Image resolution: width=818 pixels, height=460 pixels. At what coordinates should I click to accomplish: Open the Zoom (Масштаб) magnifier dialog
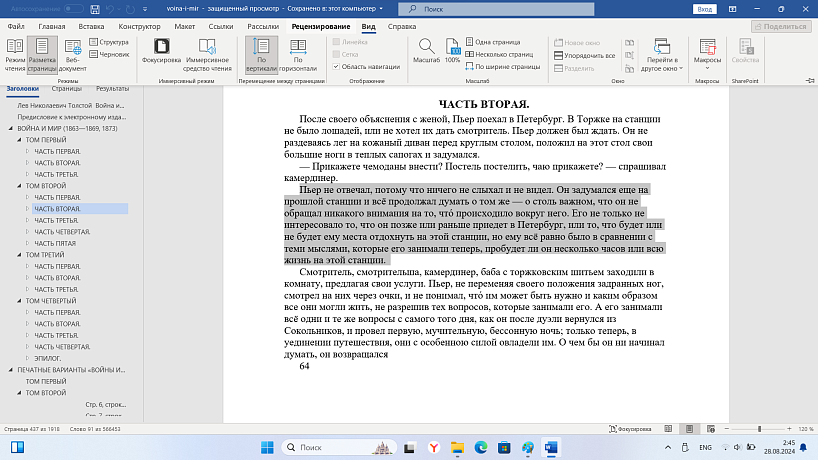(426, 51)
